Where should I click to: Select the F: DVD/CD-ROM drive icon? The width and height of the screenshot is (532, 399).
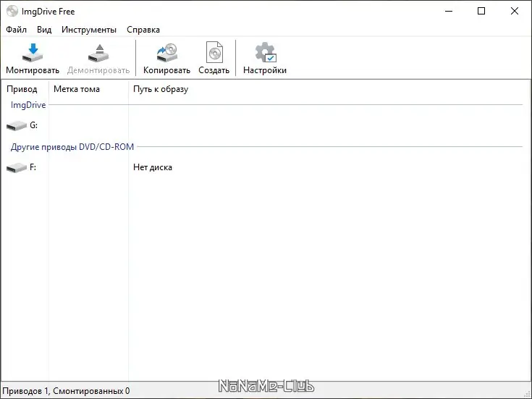pos(17,167)
